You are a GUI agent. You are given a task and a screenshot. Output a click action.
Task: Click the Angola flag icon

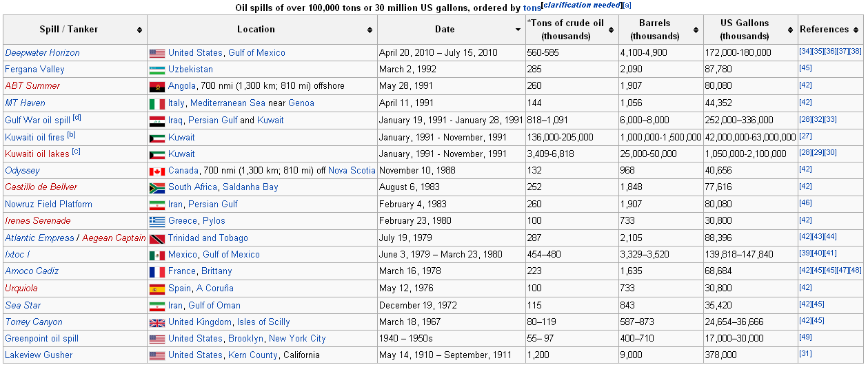pos(157,87)
